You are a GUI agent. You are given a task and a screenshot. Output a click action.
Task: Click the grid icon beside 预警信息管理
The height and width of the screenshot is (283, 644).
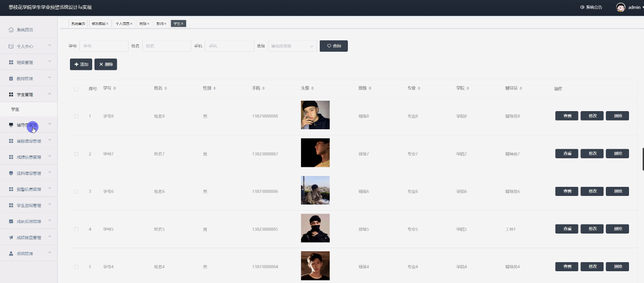coord(11,189)
